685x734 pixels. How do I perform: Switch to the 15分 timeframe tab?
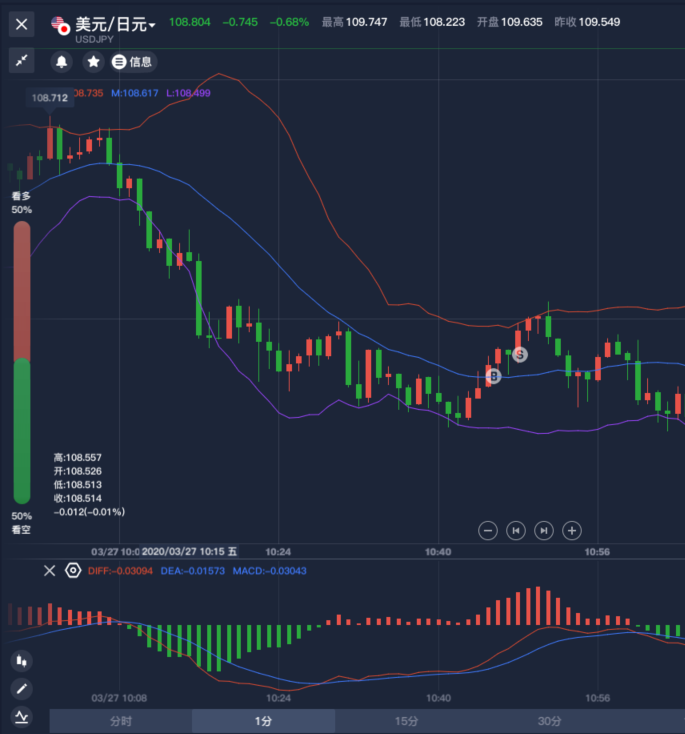[x=406, y=721]
